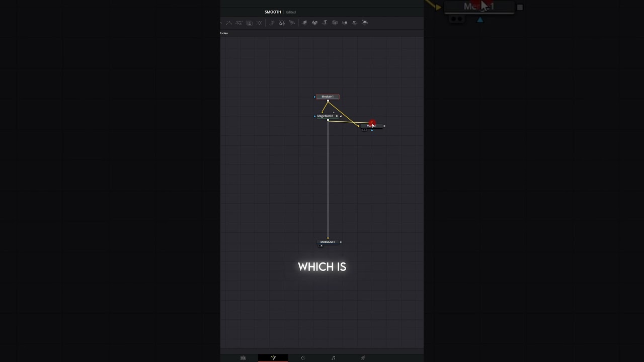Go to the Deliver page
644x362 pixels.
[363, 358]
